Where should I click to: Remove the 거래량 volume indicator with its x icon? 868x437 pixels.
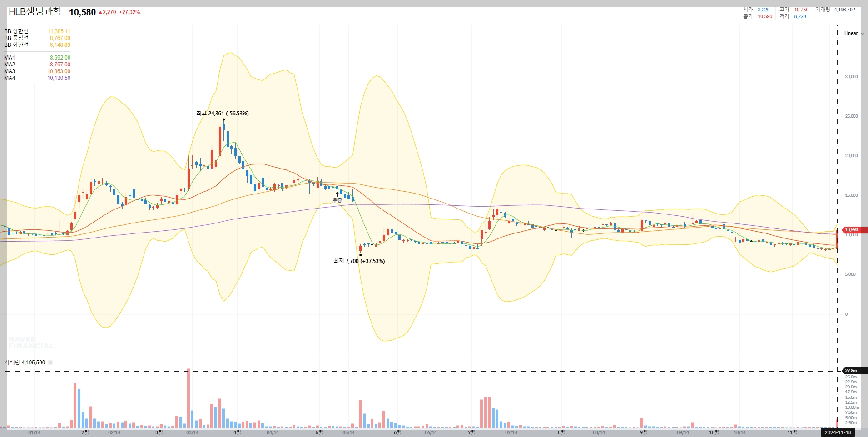(x=50, y=363)
